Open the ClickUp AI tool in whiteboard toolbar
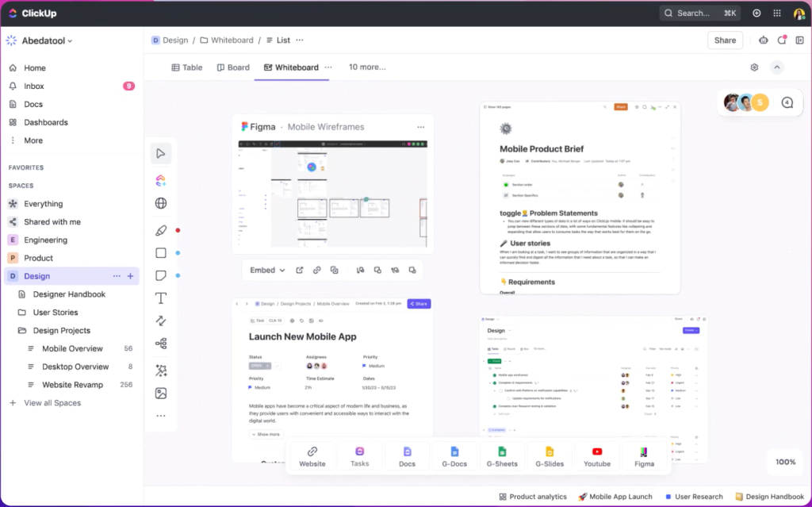 point(161,180)
